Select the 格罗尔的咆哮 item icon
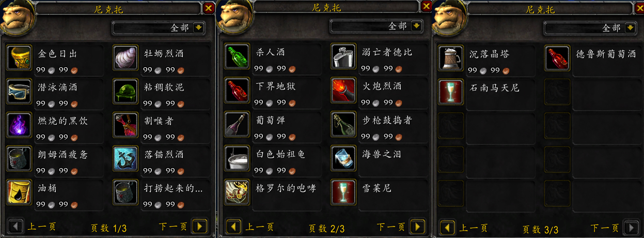Image resolution: width=644 pixels, height=238 pixels. 238,192
